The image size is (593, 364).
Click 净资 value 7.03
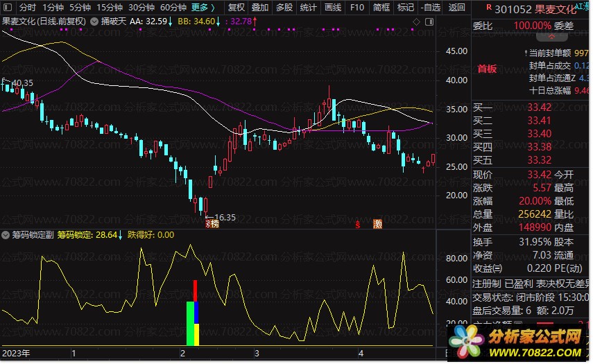[542, 255]
